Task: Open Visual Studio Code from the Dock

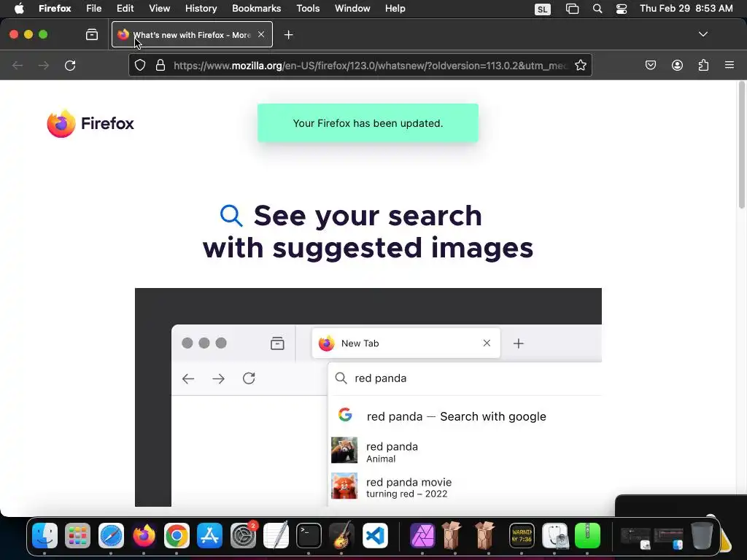Action: [375, 536]
